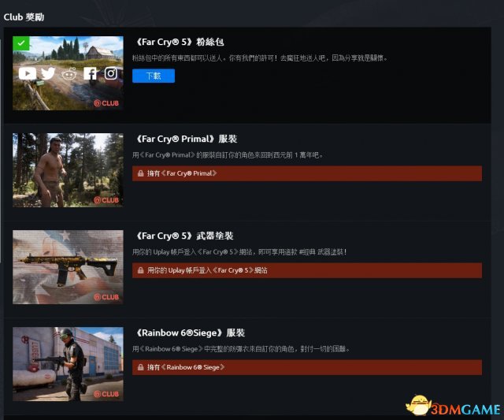This screenshot has width=504, height=420.
Task: Select the Reddit icon on the fan kit image
Action: pos(69,73)
